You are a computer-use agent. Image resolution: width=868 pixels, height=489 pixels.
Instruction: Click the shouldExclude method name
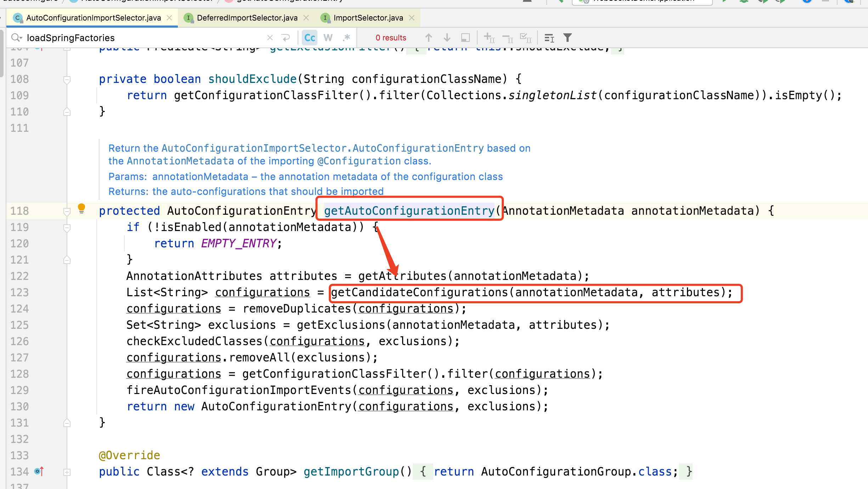coord(252,79)
